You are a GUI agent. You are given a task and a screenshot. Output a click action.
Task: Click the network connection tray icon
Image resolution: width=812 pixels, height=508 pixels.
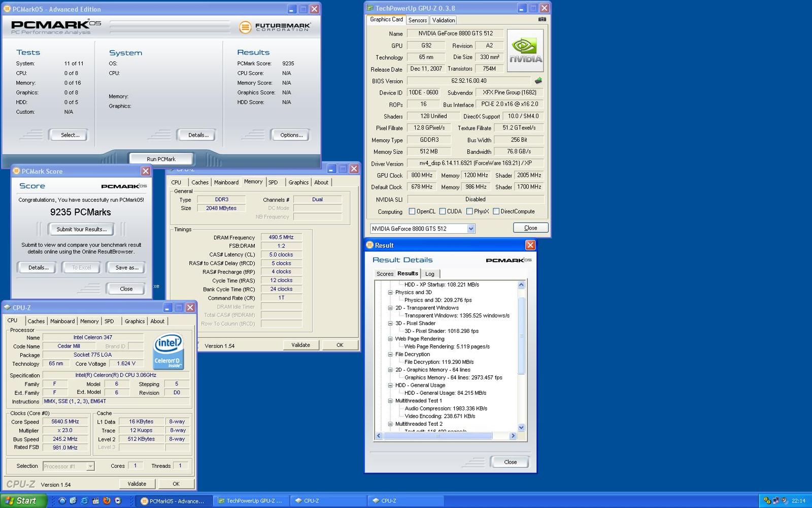[x=776, y=501]
